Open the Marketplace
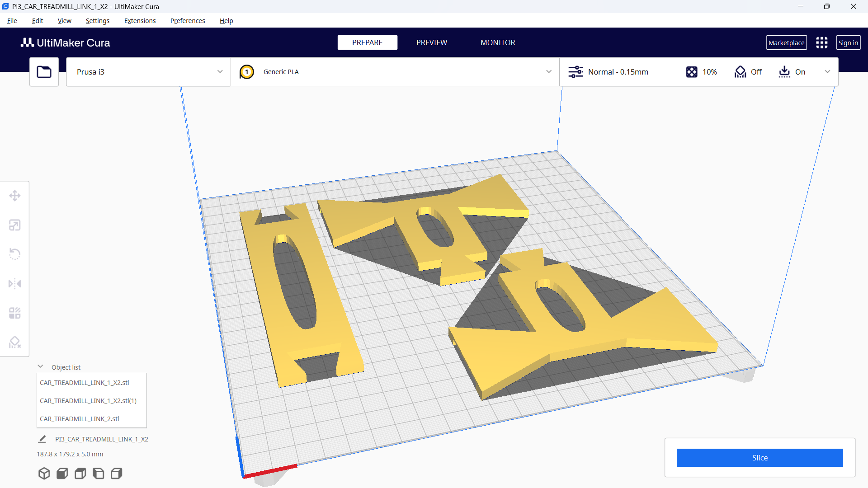Image resolution: width=868 pixels, height=488 pixels. (x=787, y=43)
